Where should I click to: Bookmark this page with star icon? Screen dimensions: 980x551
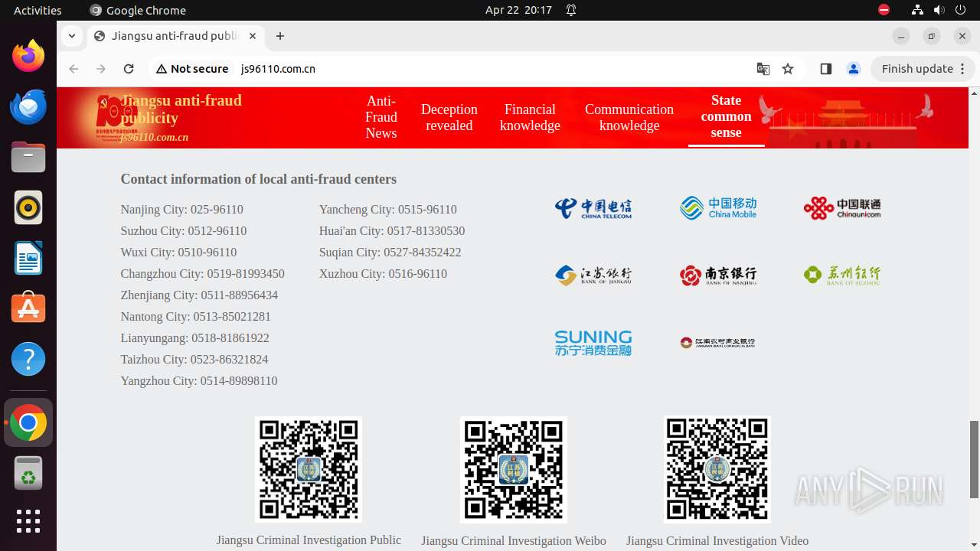[x=788, y=69]
